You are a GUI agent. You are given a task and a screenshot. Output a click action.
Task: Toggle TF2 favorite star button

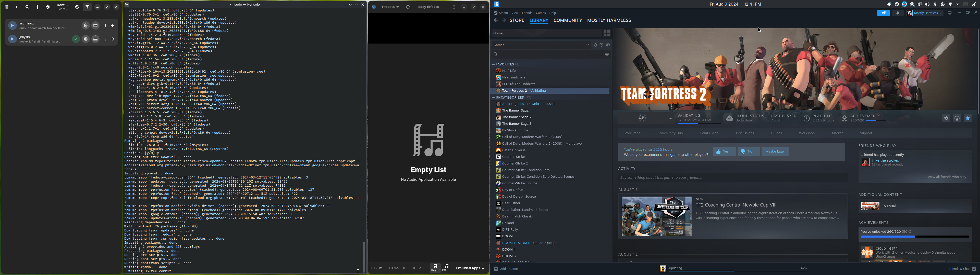(x=967, y=118)
